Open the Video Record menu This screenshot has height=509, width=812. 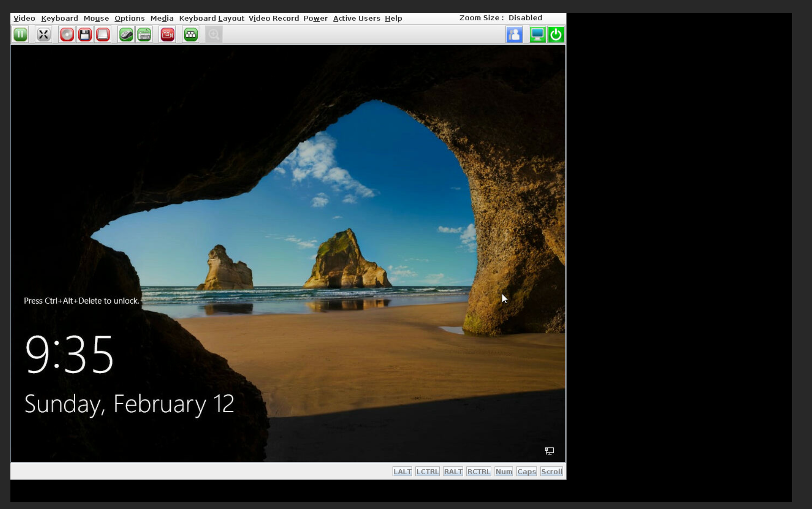[x=274, y=18]
